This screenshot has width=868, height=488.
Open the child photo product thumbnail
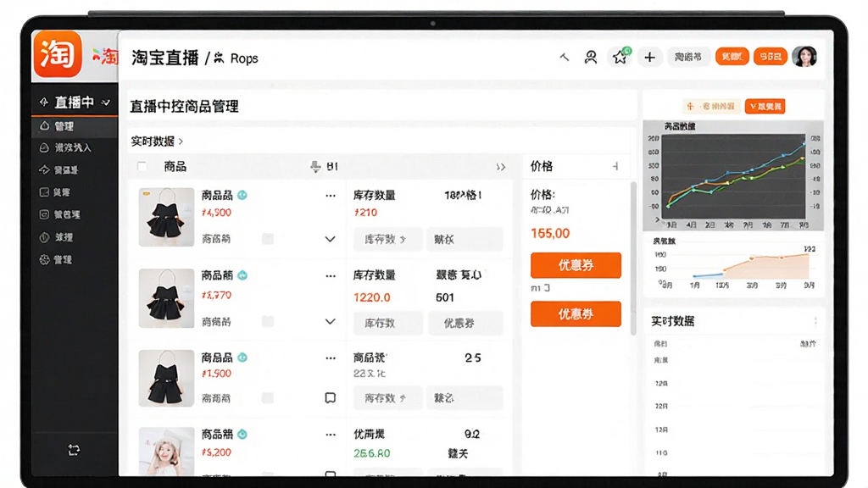(x=166, y=451)
